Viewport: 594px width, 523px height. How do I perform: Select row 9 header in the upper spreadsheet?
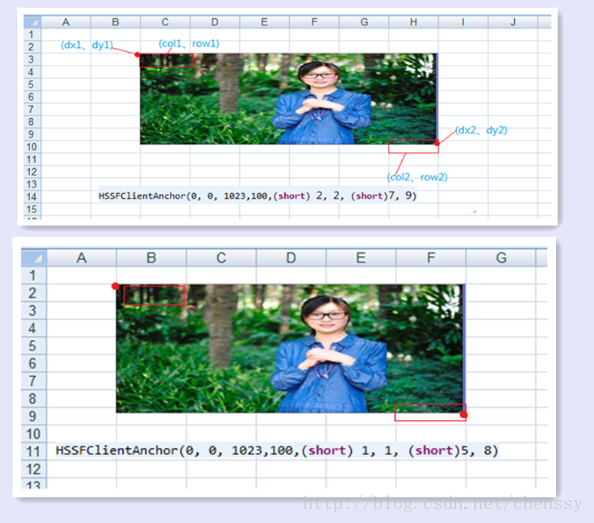tap(32, 134)
